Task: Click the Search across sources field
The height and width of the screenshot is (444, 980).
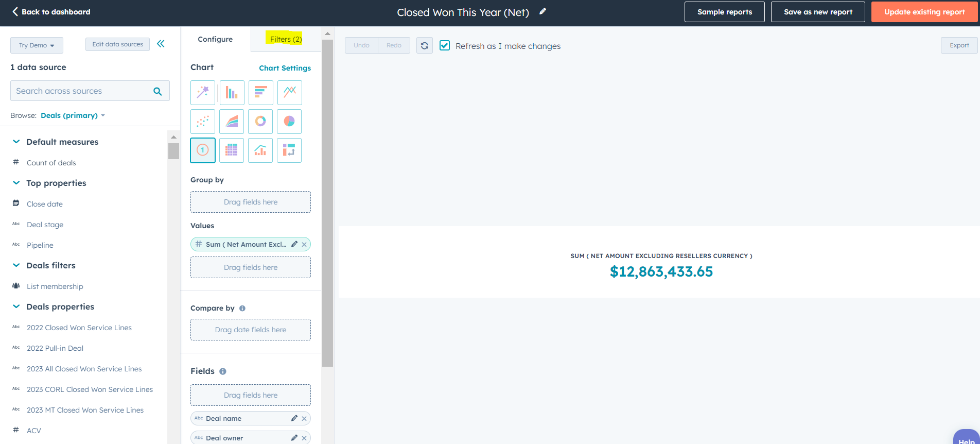Action: (x=82, y=91)
